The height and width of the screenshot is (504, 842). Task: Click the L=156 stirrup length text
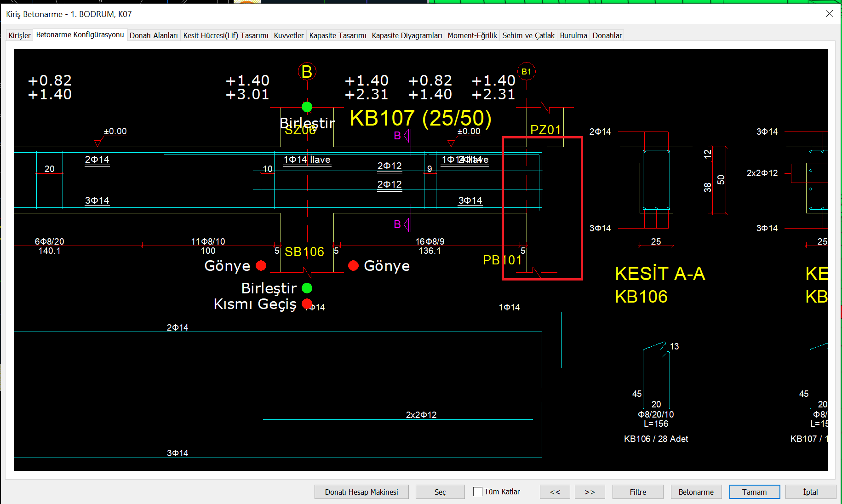[x=656, y=424]
